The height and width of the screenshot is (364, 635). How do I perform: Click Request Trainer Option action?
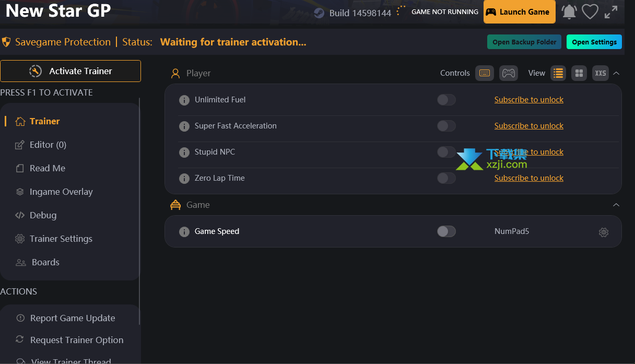click(x=70, y=340)
